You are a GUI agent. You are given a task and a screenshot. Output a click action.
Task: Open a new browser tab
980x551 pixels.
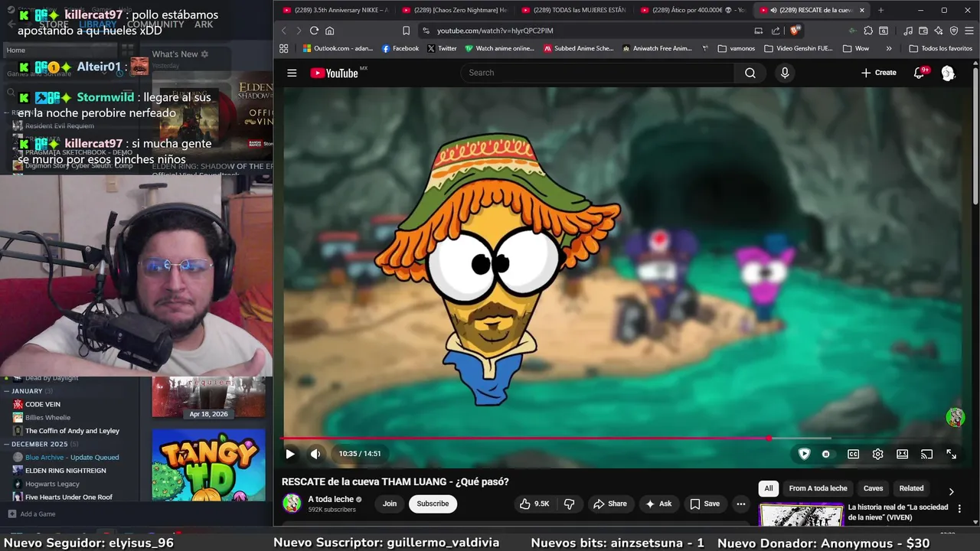coord(880,10)
